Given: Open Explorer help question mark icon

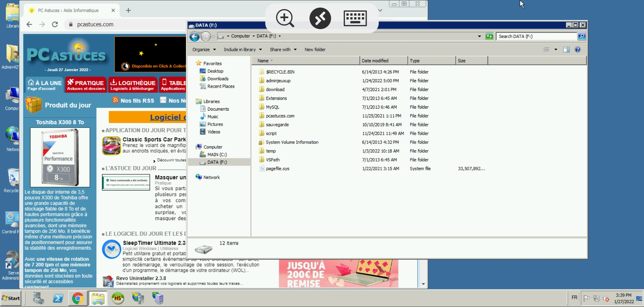Looking at the screenshot, I should (x=577, y=49).
